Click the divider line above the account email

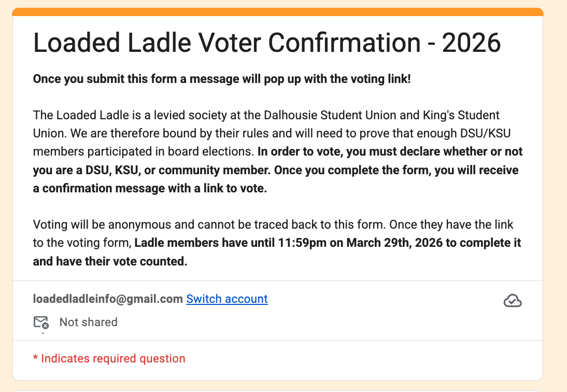coord(278,281)
